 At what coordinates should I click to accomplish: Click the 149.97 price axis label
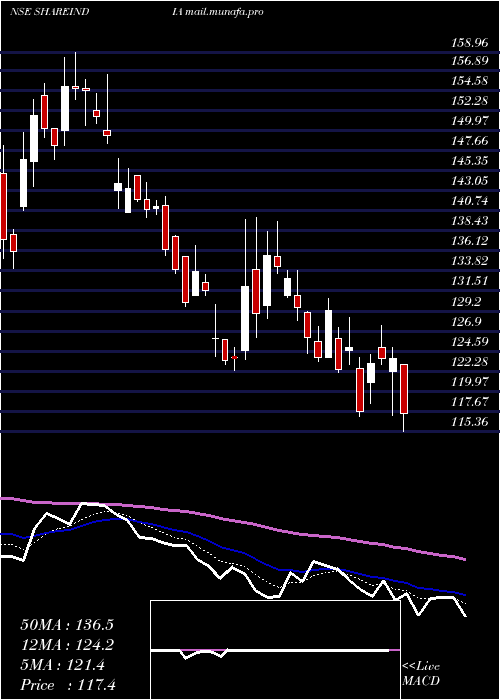tap(470, 121)
